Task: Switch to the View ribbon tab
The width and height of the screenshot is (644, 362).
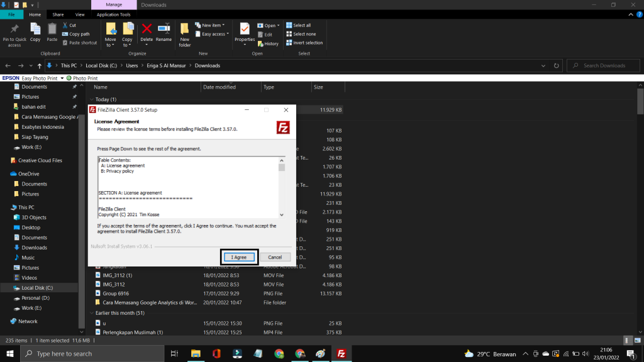Action: pos(79,14)
